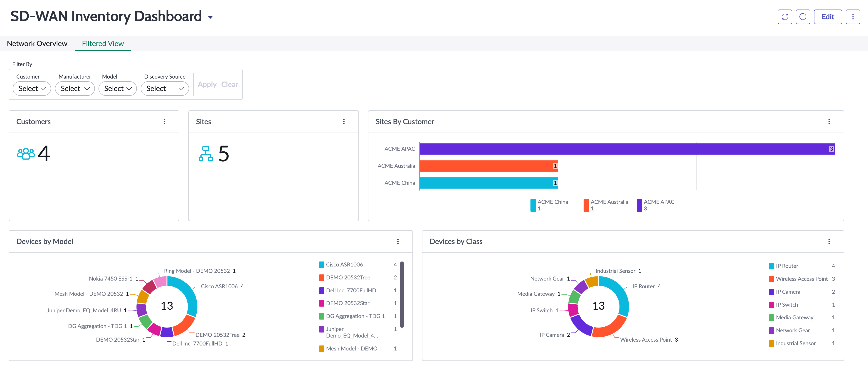
Task: Click the Apply filter button
Action: click(x=207, y=85)
